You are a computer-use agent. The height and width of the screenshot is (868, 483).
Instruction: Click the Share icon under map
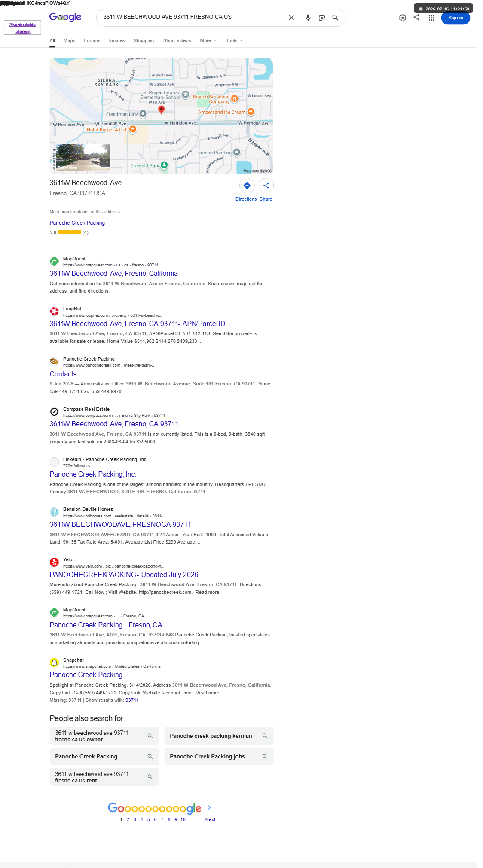click(266, 186)
